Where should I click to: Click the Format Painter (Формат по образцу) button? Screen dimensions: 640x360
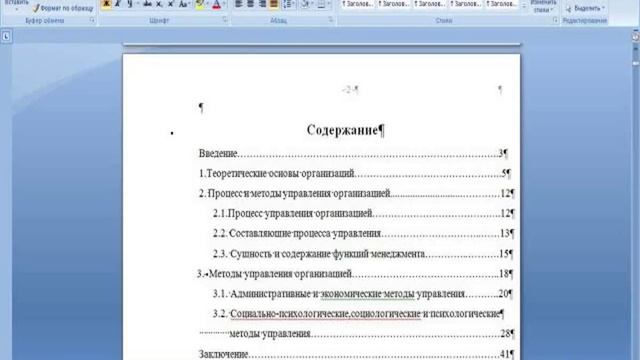[x=63, y=8]
